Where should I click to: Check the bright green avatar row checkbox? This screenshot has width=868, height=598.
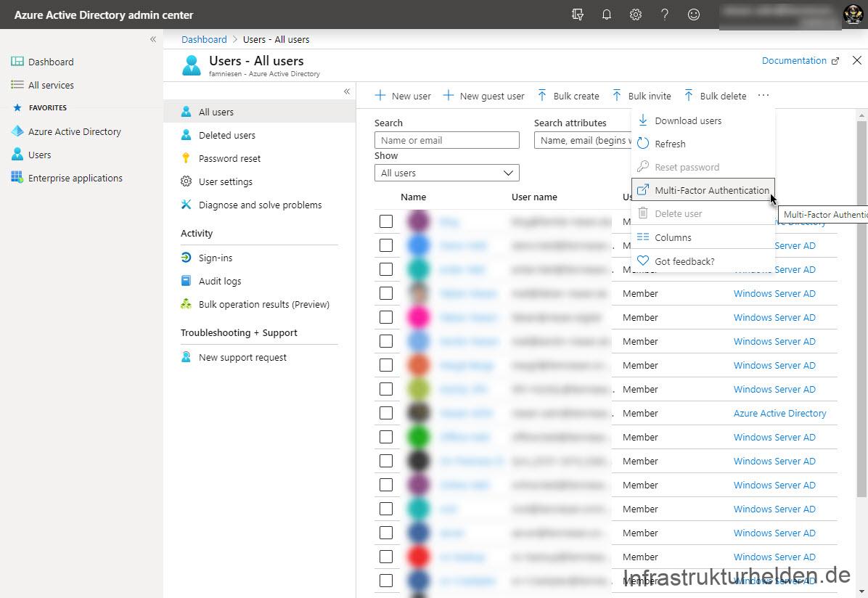(x=386, y=437)
